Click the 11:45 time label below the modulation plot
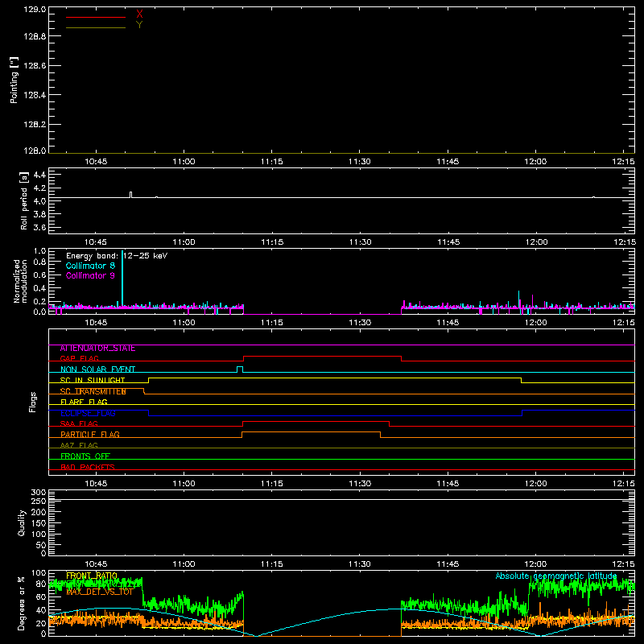This screenshot has height=644, width=644. point(448,323)
